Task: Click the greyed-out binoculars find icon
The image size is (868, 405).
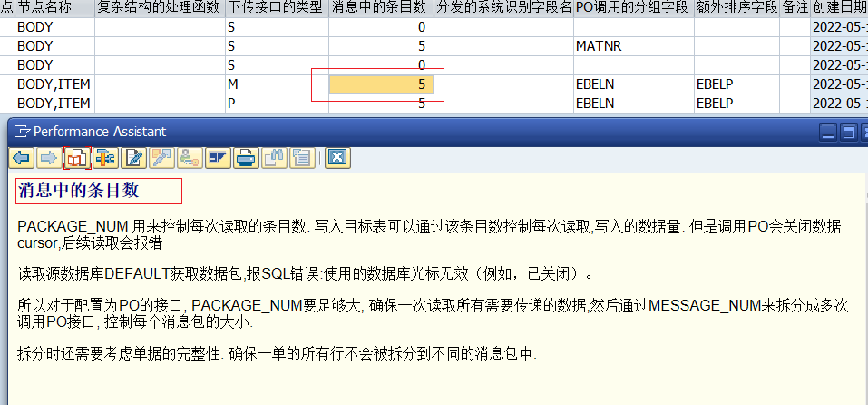Action: (274, 158)
